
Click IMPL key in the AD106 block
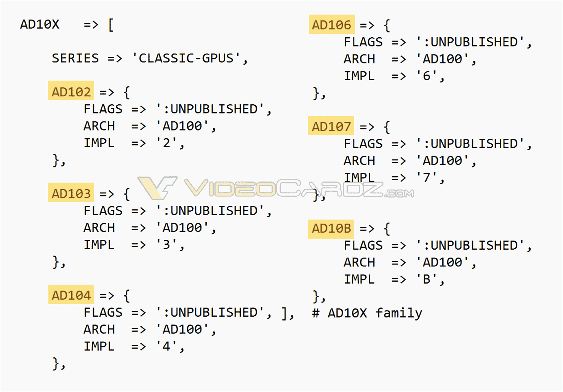(359, 76)
